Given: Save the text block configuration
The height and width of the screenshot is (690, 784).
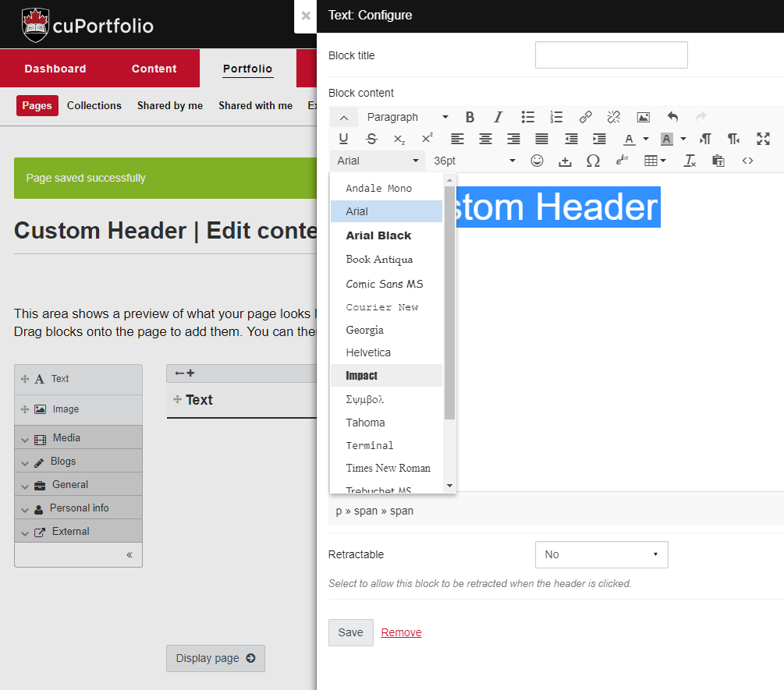Looking at the screenshot, I should click(350, 632).
